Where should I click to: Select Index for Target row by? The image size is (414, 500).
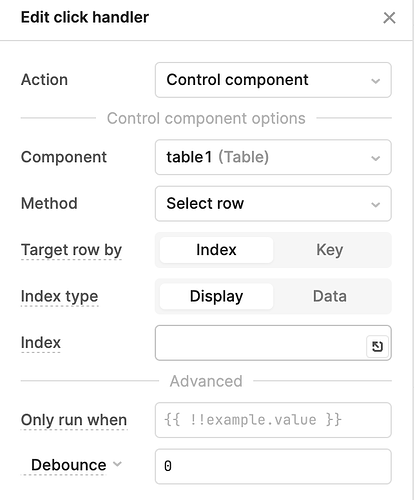click(x=216, y=250)
